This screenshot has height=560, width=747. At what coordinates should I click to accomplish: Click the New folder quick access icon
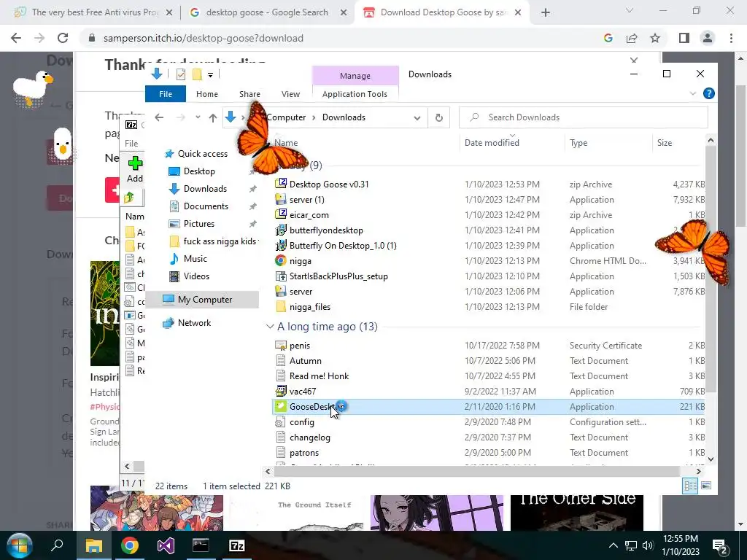pyautogui.click(x=197, y=74)
